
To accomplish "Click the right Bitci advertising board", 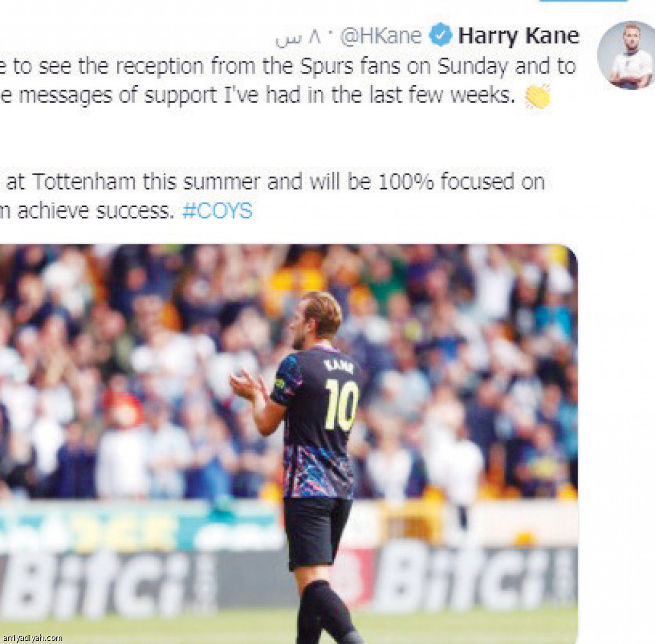I will point(475,576).
